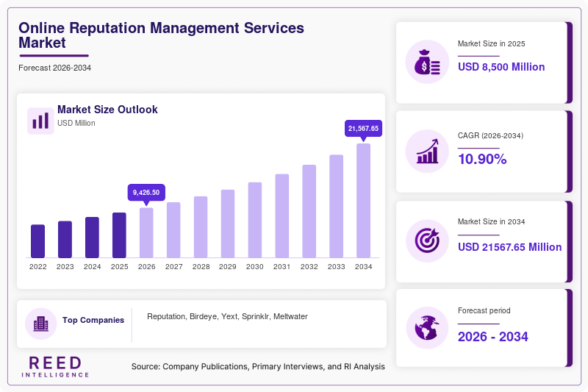Click the 'Source: Company Publications' footnote
Screen dimensions: 588x392
pos(258,366)
